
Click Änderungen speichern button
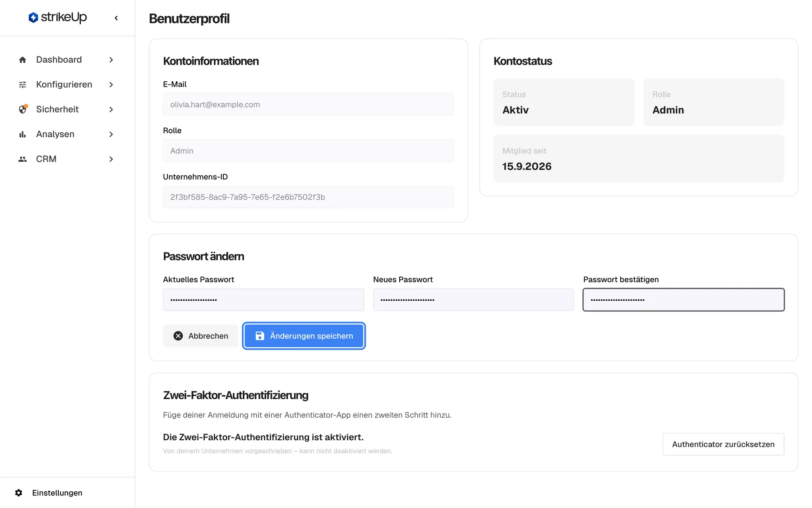tap(304, 336)
